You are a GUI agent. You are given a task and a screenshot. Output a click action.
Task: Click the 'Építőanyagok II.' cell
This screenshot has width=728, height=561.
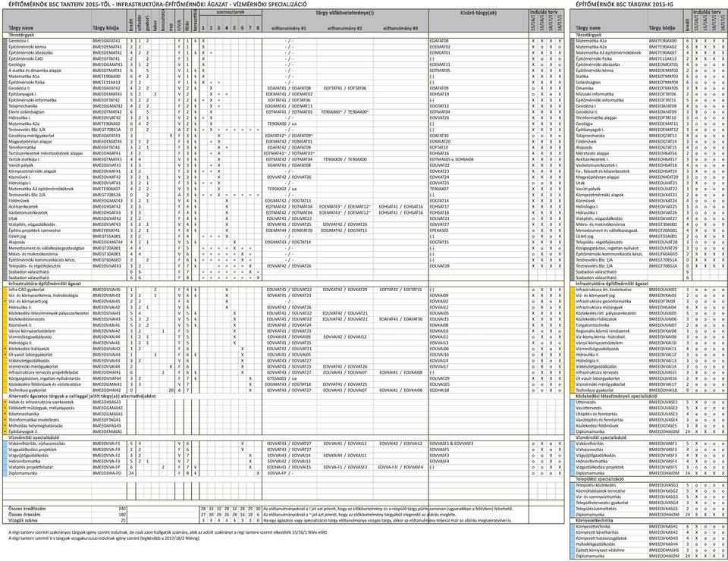tap(23, 431)
